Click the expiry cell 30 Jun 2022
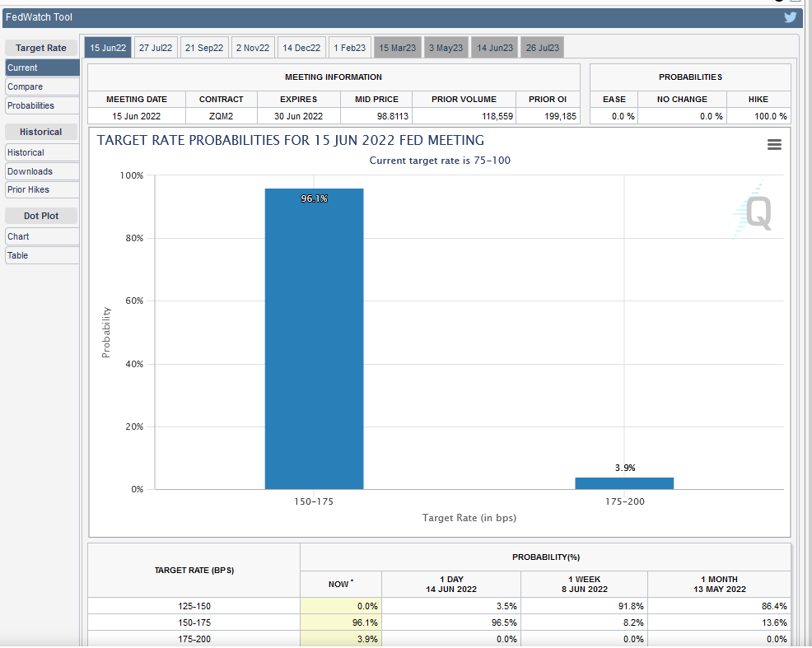Viewport: 812px width, 648px height. pyautogui.click(x=298, y=116)
